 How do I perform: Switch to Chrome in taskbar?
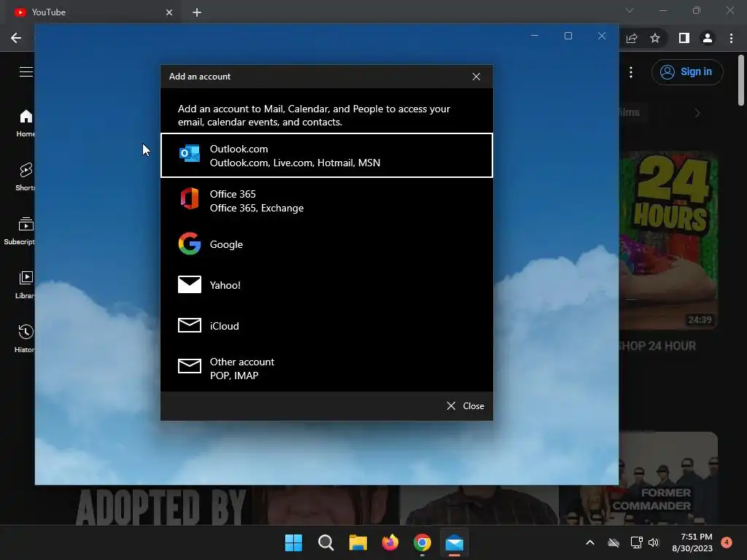point(422,542)
